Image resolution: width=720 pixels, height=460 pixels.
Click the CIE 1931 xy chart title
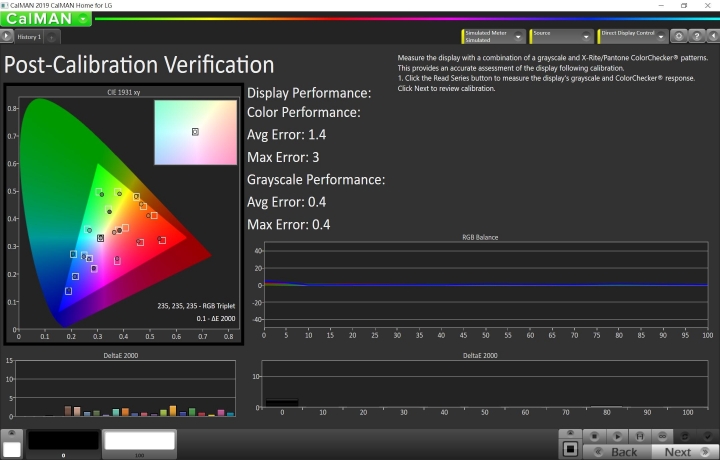124,92
